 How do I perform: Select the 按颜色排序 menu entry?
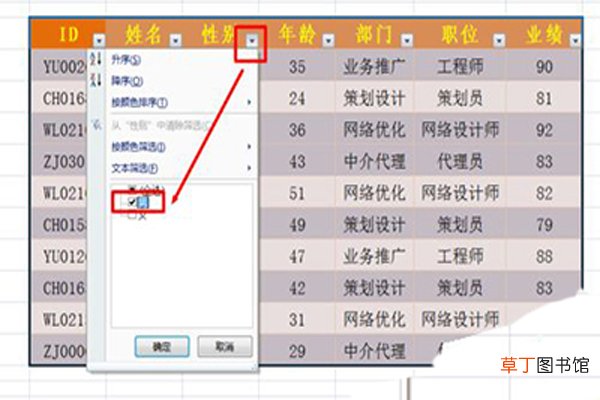(x=139, y=102)
